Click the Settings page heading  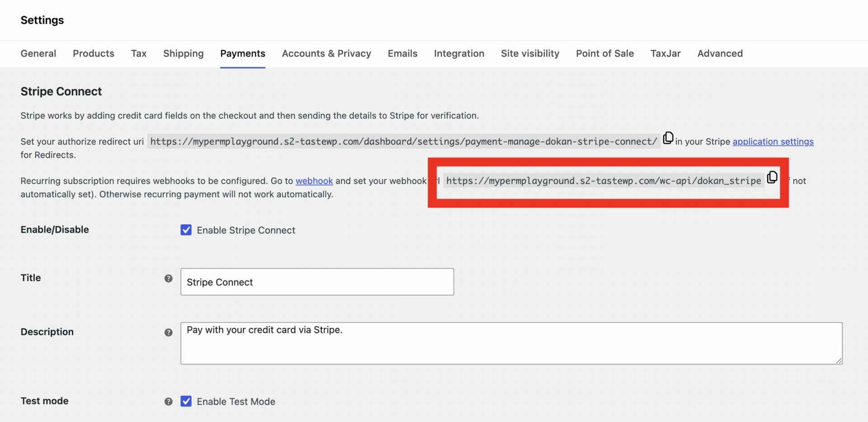[x=42, y=20]
